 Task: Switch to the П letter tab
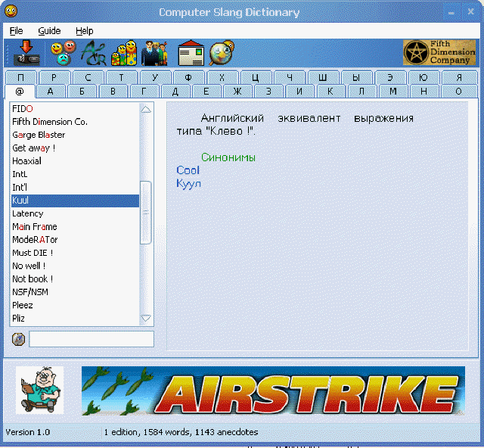[21, 77]
